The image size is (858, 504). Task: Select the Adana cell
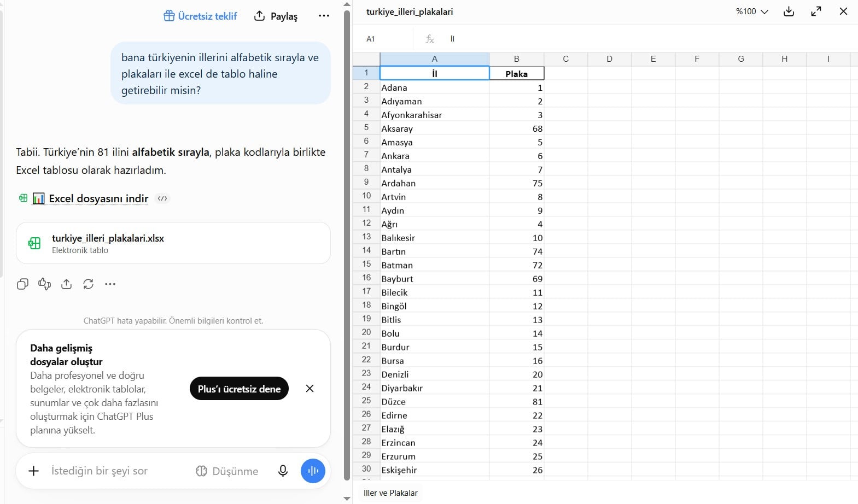pos(434,87)
